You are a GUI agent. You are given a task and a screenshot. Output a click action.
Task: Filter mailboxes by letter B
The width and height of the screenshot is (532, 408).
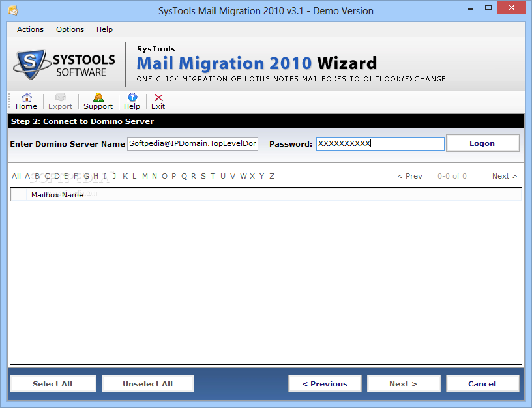37,176
